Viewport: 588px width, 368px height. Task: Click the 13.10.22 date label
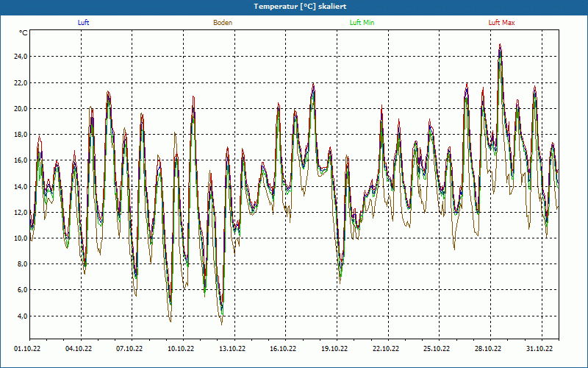click(232, 349)
